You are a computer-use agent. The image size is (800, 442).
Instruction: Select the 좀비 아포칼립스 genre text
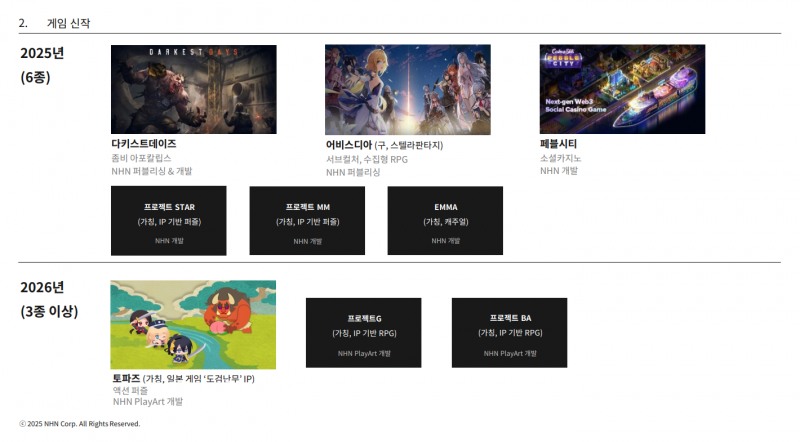pos(141,158)
